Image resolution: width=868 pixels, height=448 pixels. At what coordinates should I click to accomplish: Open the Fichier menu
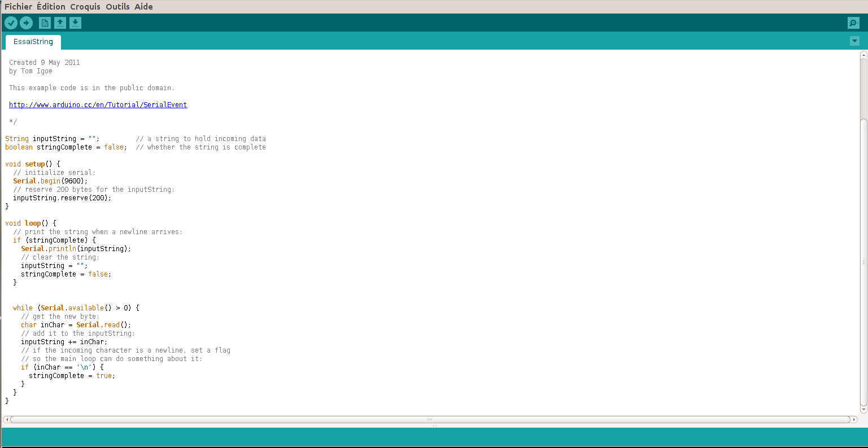18,7
